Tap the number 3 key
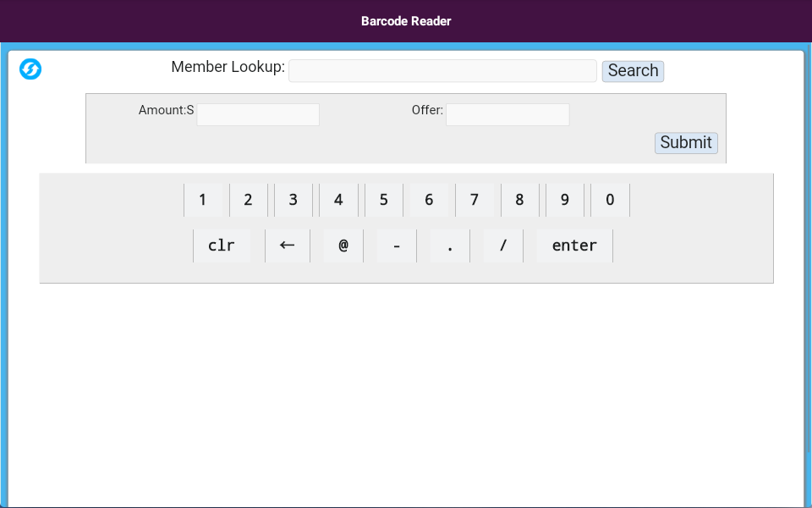Viewport: 812px width, 508px height. [x=294, y=200]
